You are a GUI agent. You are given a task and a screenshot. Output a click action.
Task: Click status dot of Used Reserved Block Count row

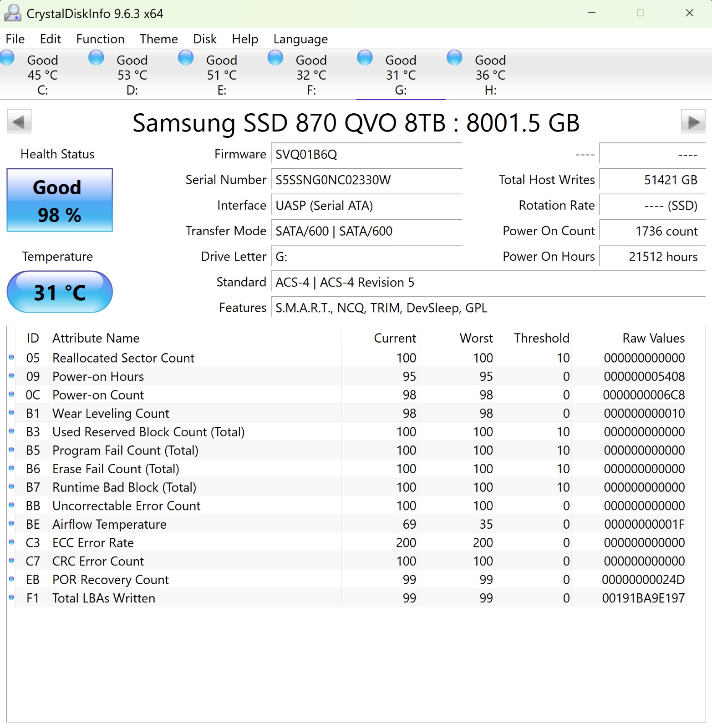[x=12, y=431]
